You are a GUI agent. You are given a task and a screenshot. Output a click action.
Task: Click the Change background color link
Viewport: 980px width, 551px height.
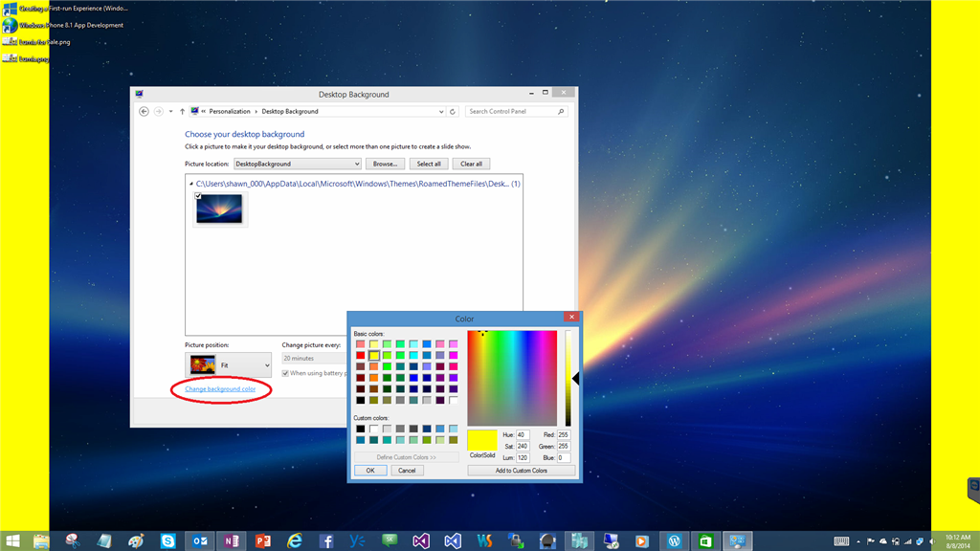click(220, 388)
